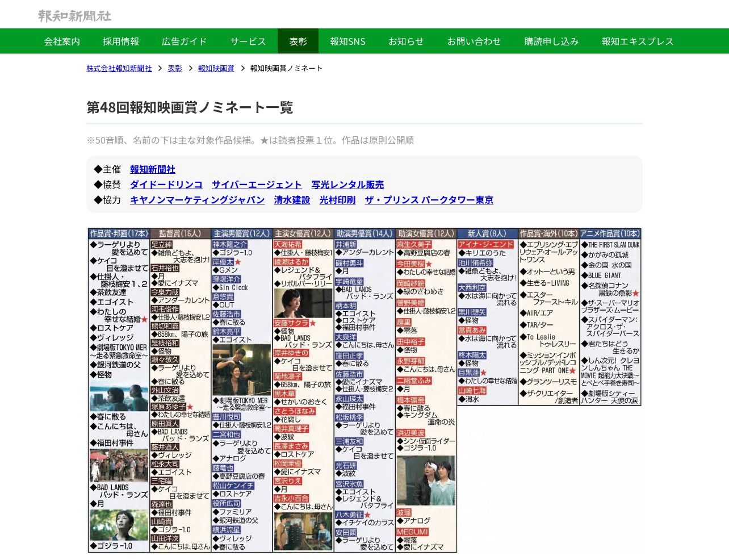Click the 主演男優賞(12人) column header
Image resolution: width=729 pixels, height=560 pixels.
pyautogui.click(x=242, y=234)
